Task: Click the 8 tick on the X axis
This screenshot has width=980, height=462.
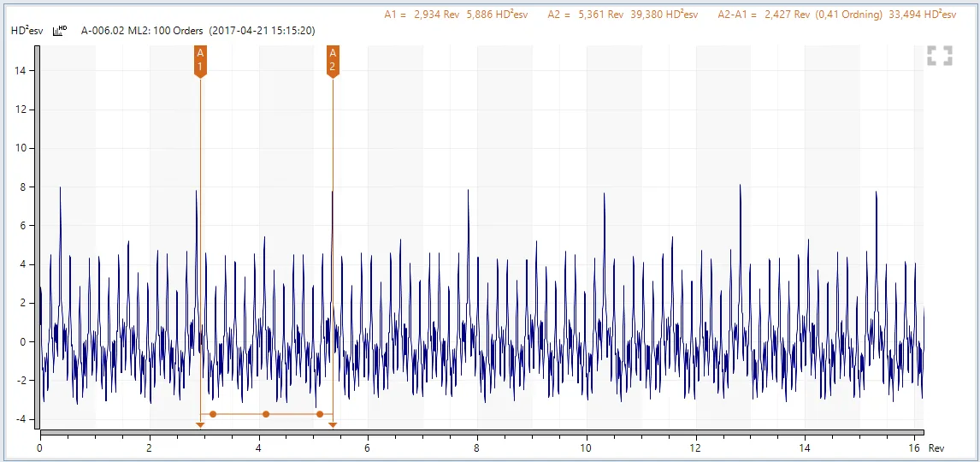Action: (476, 447)
